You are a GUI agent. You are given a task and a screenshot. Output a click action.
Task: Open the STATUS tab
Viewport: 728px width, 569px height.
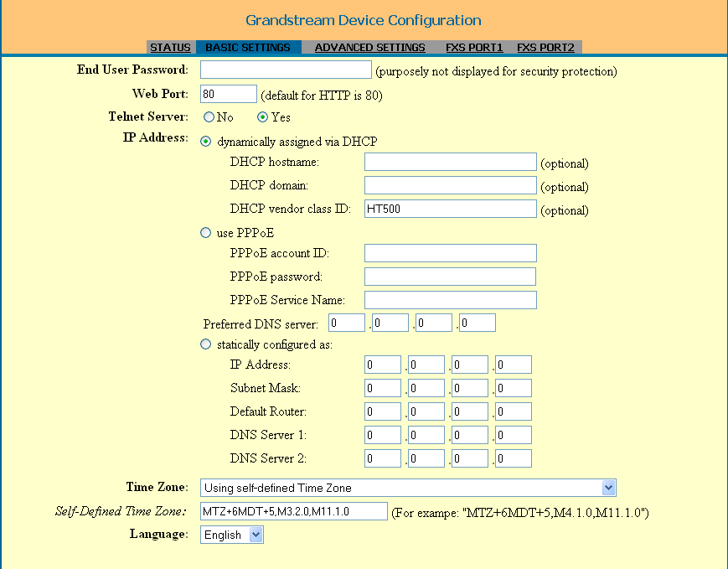pyautogui.click(x=170, y=48)
